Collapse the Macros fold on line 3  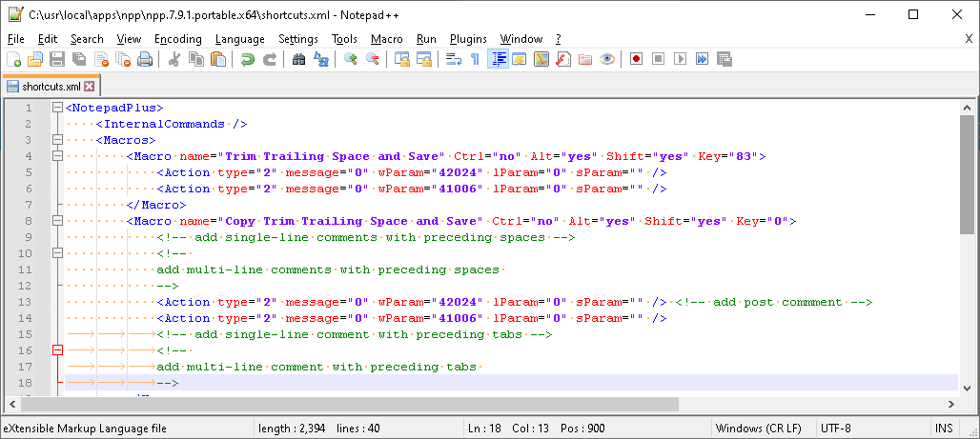57,140
